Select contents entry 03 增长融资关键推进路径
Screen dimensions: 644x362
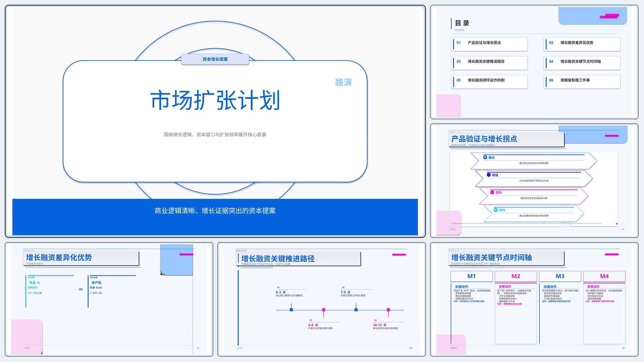489,63
